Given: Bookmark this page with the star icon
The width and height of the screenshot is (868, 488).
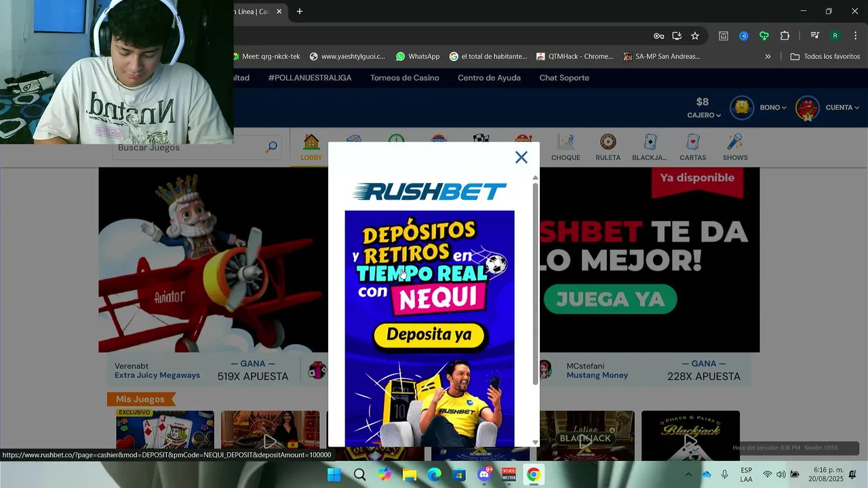Looking at the screenshot, I should pyautogui.click(x=695, y=36).
